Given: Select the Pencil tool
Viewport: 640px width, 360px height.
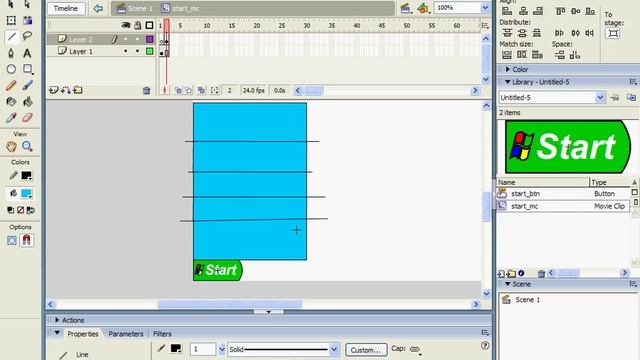Looking at the screenshot, I should click(11, 85).
